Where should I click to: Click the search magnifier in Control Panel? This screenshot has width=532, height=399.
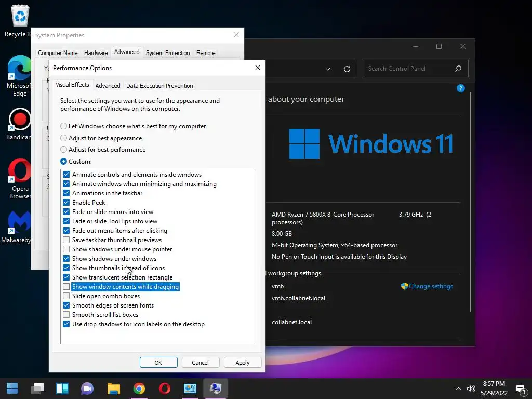click(x=458, y=69)
